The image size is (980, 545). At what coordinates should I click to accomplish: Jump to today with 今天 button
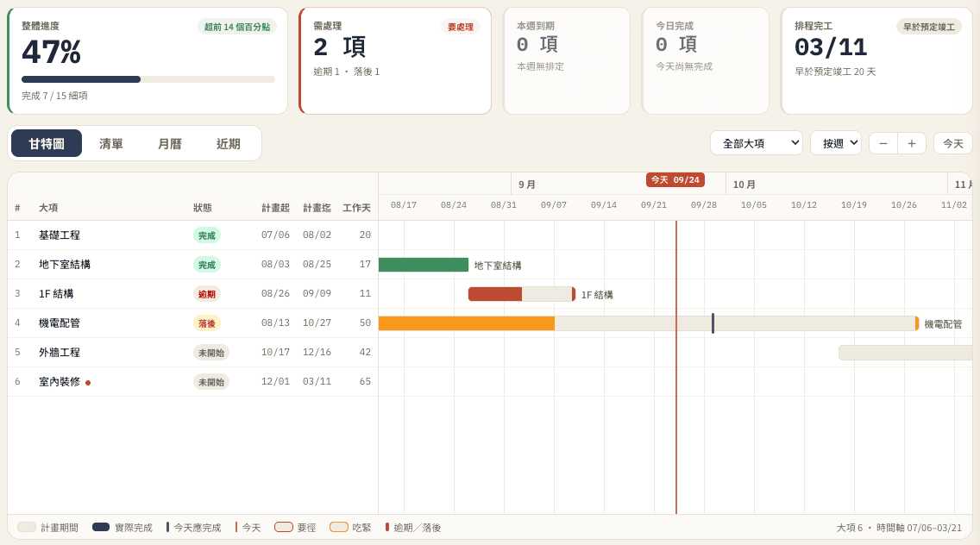point(953,143)
